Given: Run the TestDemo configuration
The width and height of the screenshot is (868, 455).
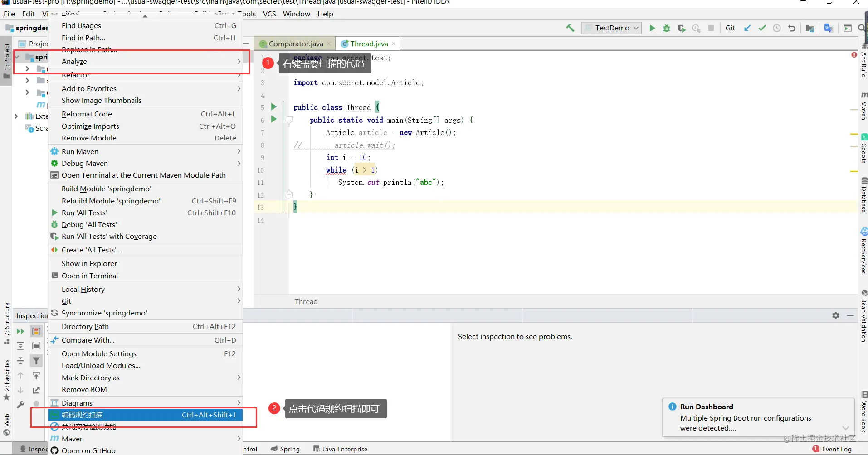Looking at the screenshot, I should pos(652,28).
